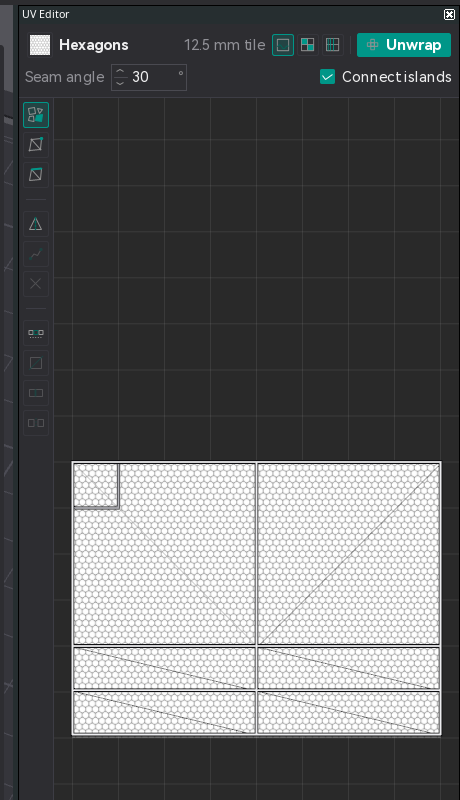Select the grid tile view icon
Screen dimensions: 460x800
[333, 45]
